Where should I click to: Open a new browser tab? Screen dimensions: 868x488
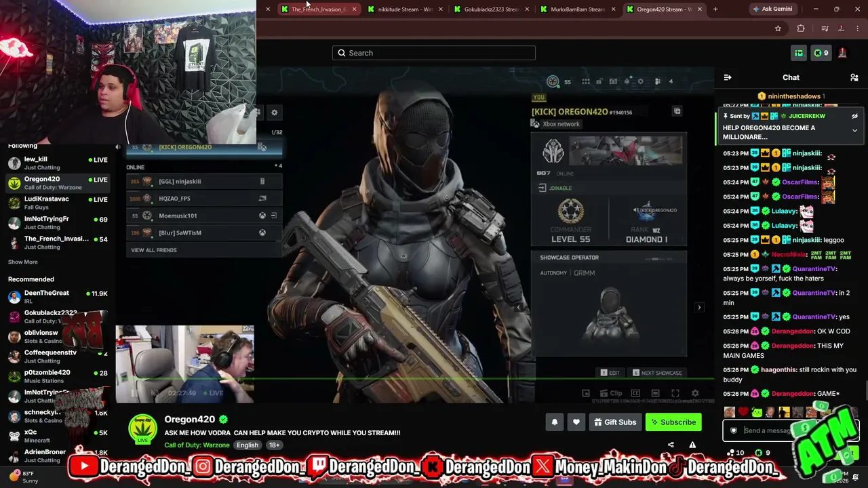(x=715, y=9)
